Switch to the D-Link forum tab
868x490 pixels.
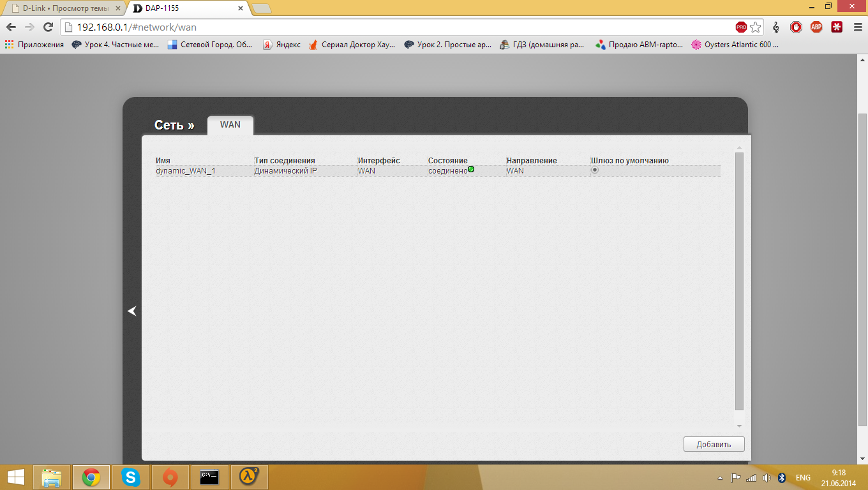(x=64, y=8)
